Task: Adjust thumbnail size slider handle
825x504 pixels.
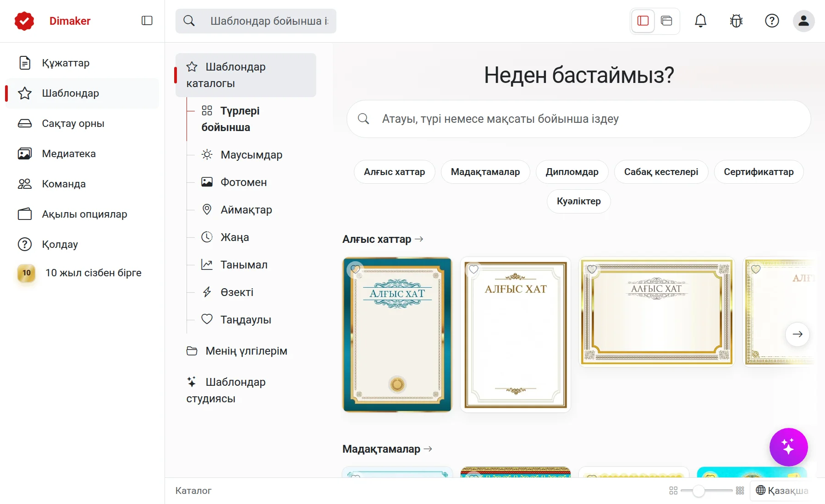Action: [x=698, y=491]
